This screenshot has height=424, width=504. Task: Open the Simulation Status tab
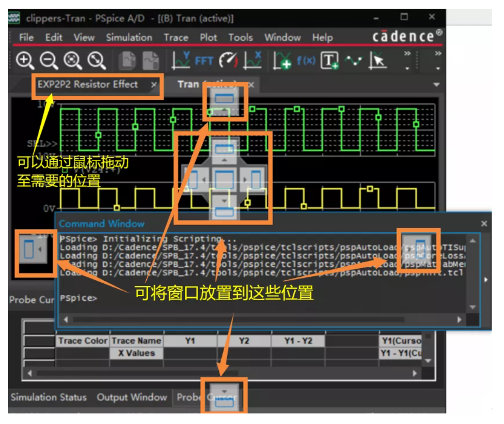point(48,397)
